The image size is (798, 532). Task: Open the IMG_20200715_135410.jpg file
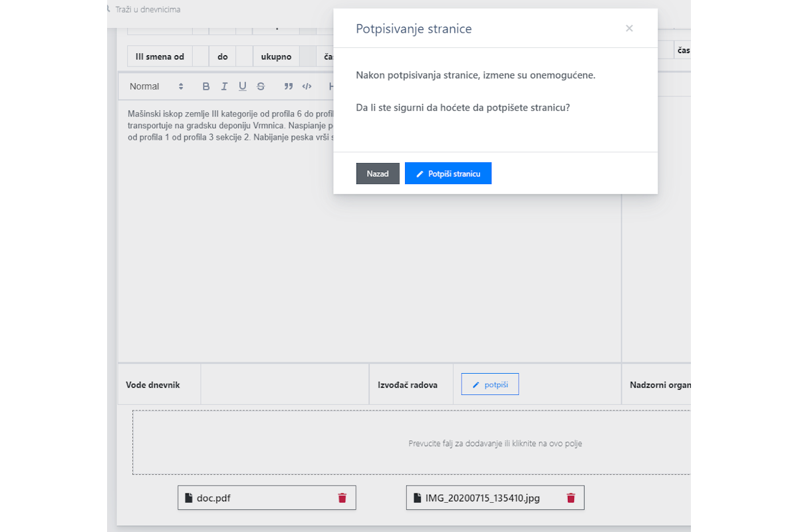[x=473, y=498]
